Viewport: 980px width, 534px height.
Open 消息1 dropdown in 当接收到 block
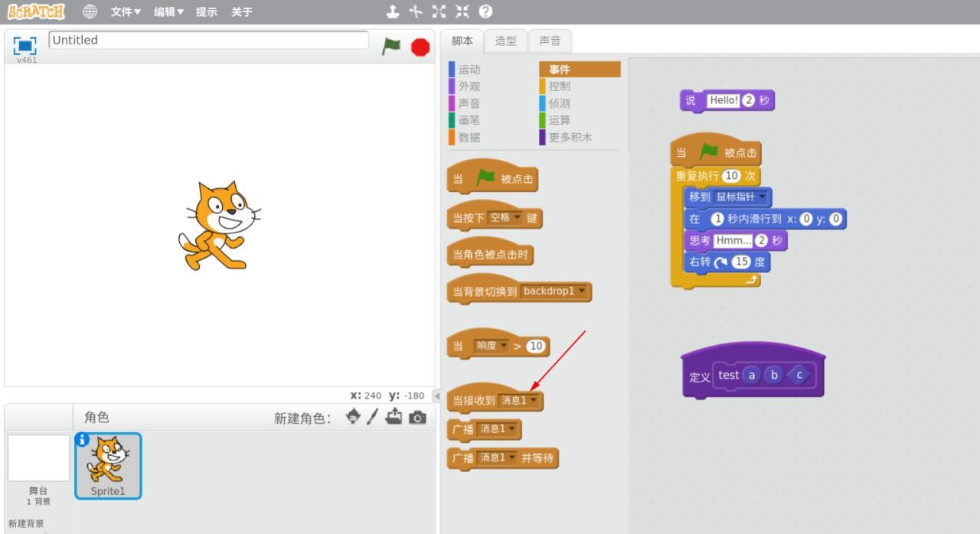click(x=520, y=400)
